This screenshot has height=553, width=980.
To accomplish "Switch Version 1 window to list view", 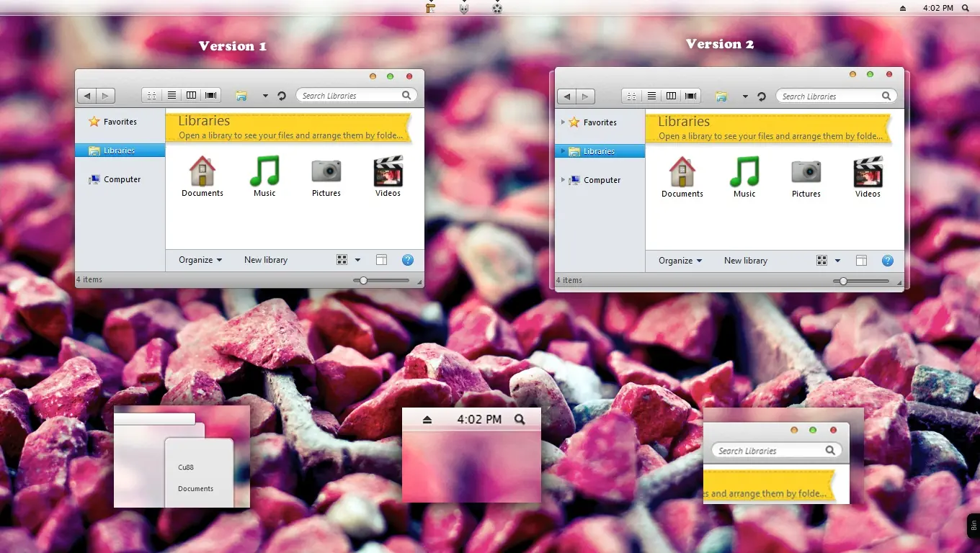I will pyautogui.click(x=171, y=95).
